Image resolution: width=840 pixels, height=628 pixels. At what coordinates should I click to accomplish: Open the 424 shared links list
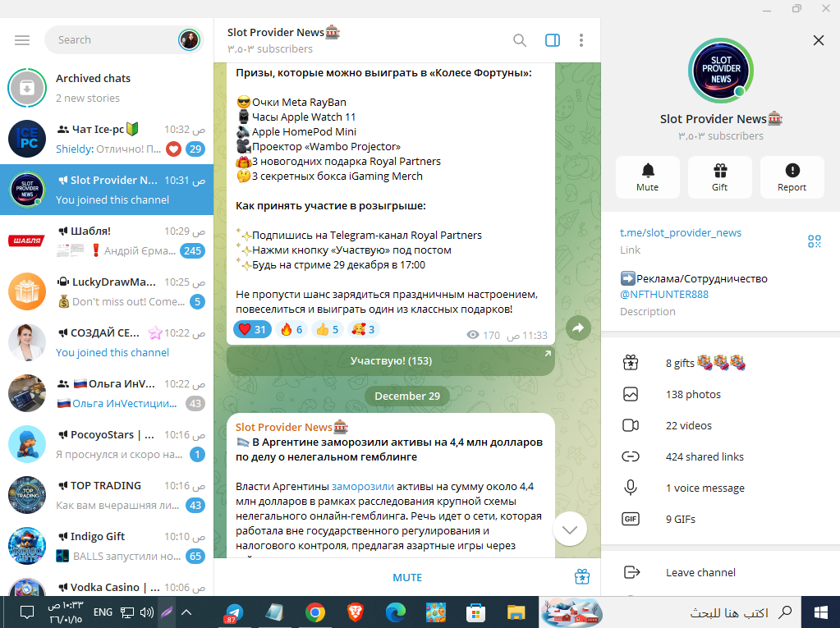click(x=721, y=456)
